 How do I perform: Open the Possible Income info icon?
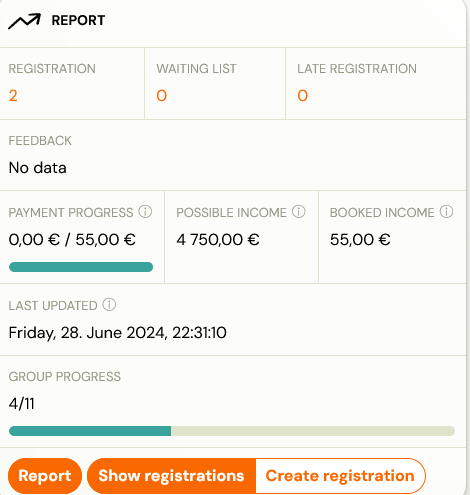pos(299,212)
